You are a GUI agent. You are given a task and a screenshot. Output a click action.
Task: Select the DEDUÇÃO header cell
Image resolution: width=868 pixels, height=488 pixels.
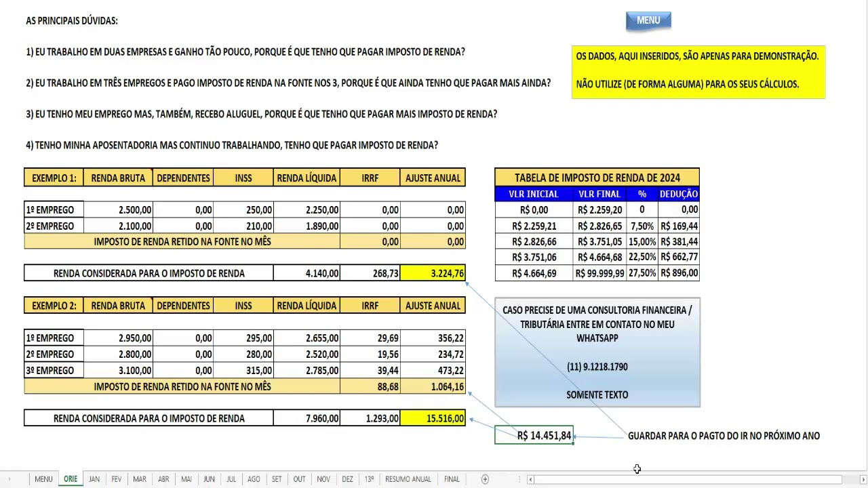click(x=679, y=194)
